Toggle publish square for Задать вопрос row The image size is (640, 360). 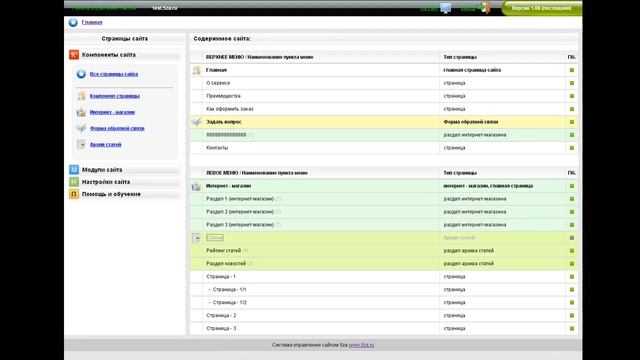click(x=572, y=122)
